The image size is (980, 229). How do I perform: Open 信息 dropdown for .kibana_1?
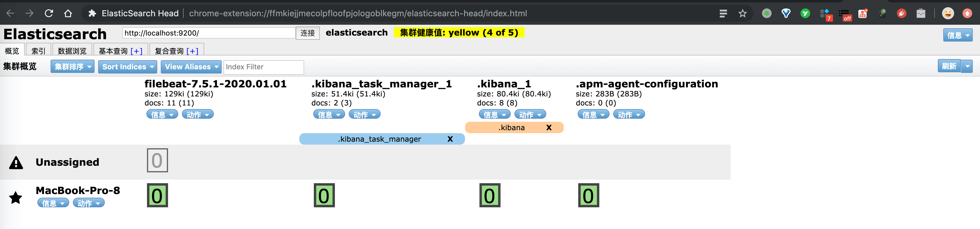(495, 114)
